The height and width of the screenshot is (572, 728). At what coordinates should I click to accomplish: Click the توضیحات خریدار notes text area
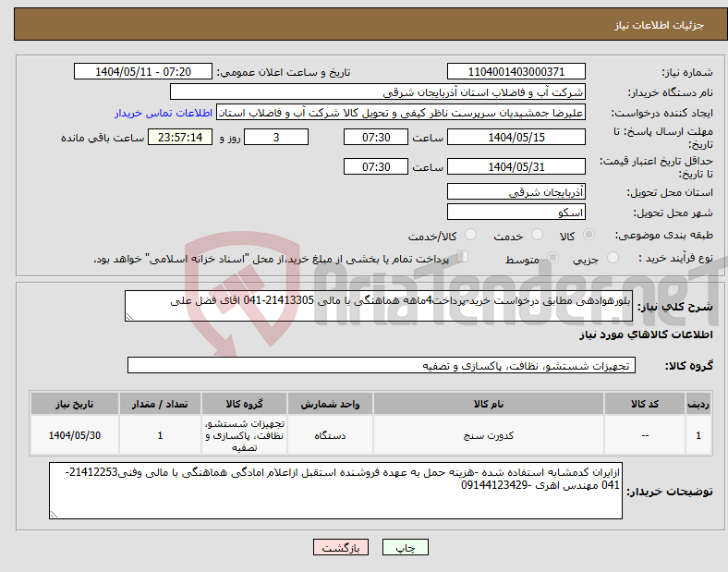[335, 491]
